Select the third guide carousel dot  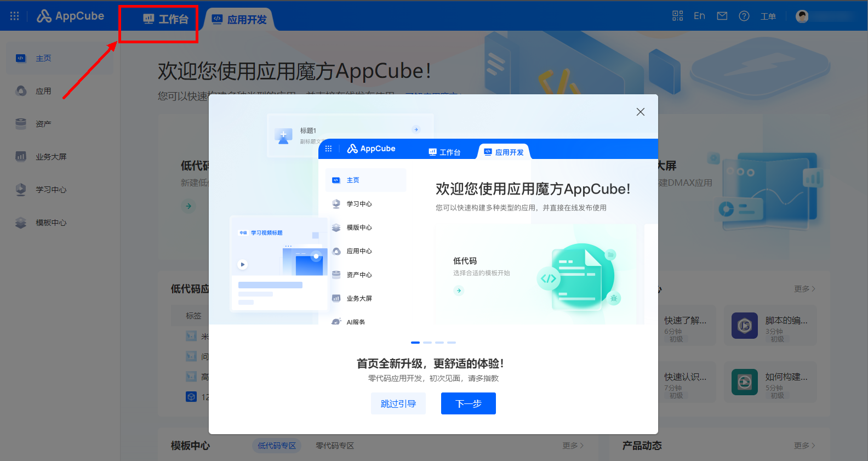[x=439, y=343]
